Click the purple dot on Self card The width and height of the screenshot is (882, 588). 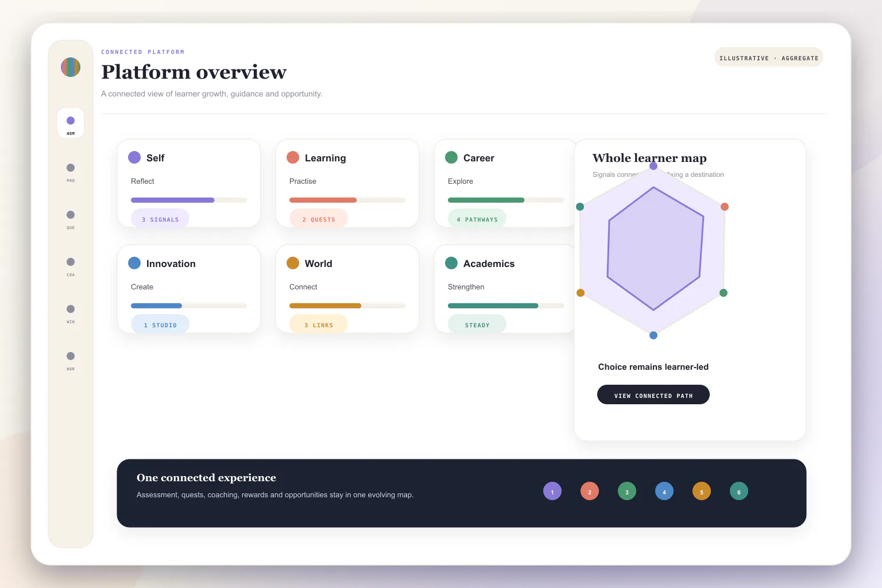[134, 157]
